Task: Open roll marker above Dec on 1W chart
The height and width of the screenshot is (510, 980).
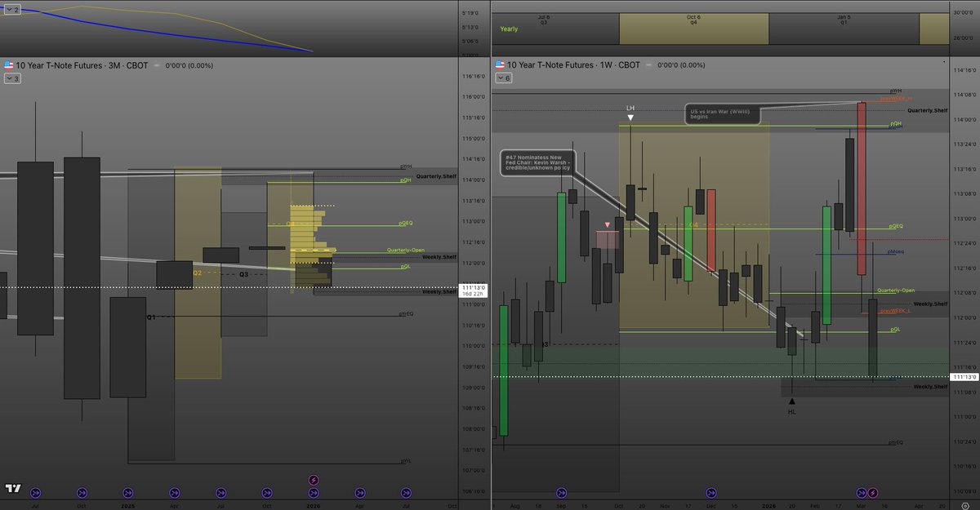Action: coord(711,493)
